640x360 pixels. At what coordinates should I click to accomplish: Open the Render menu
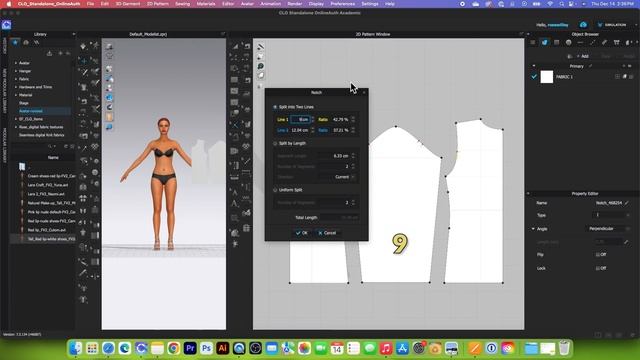[x=295, y=4]
